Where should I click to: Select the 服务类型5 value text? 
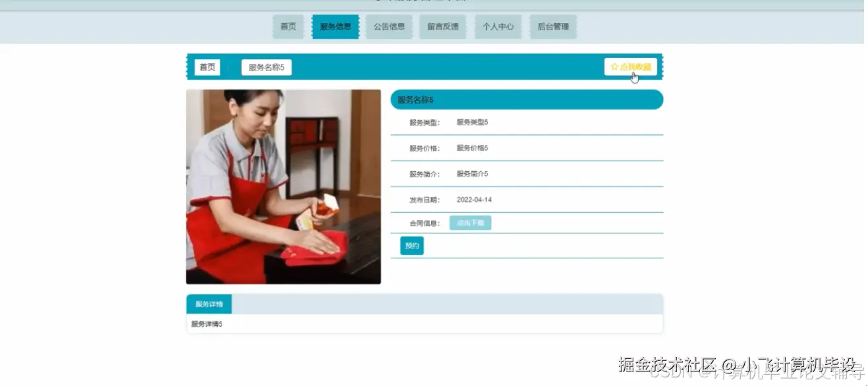coord(473,123)
